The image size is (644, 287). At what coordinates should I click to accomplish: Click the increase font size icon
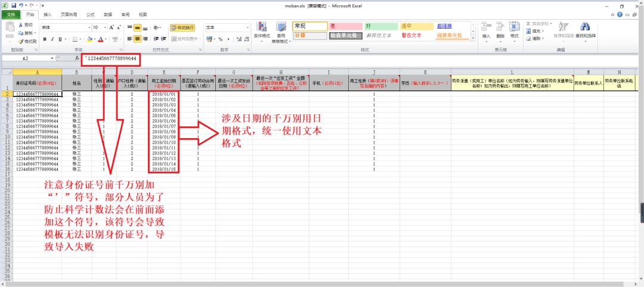pyautogui.click(x=112, y=27)
